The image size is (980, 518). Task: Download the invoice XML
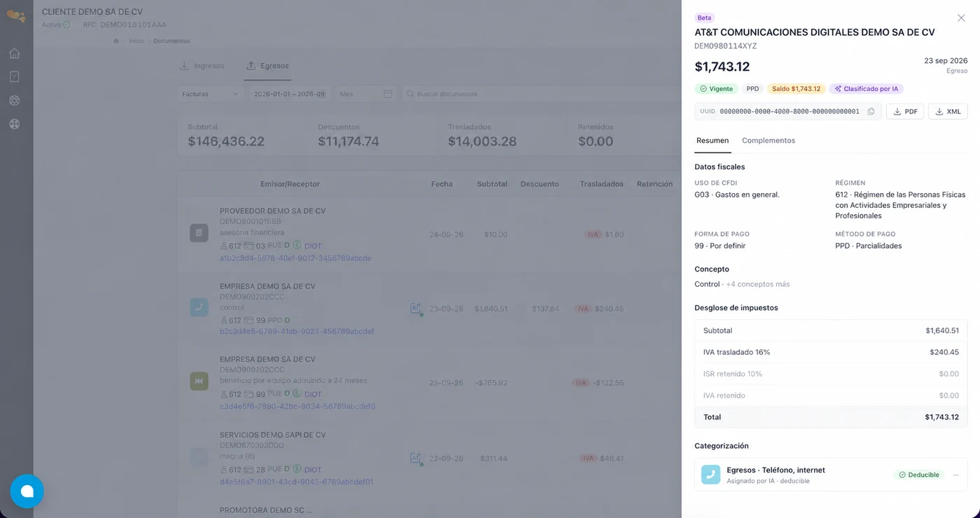pyautogui.click(x=948, y=111)
